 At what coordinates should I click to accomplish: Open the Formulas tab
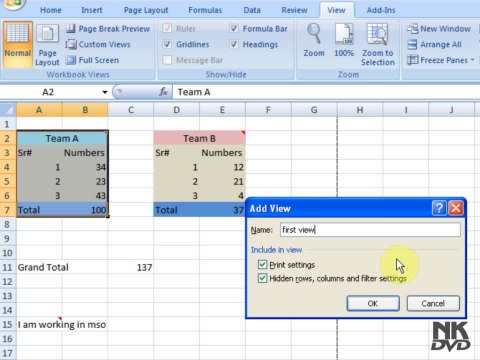coord(205,10)
